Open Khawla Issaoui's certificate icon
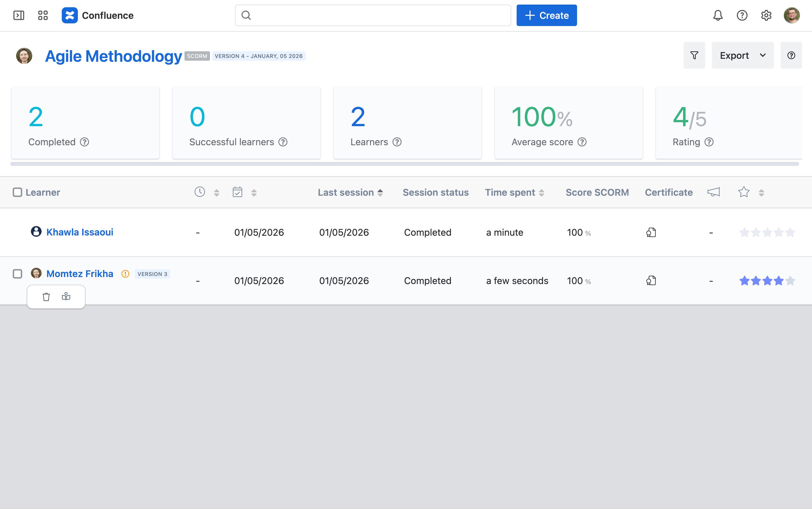The width and height of the screenshot is (812, 509). click(651, 232)
